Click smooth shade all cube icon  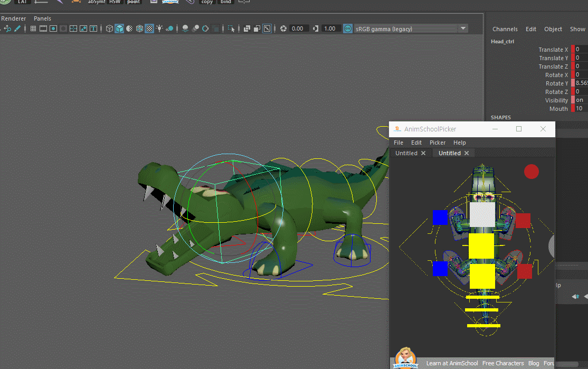click(119, 29)
